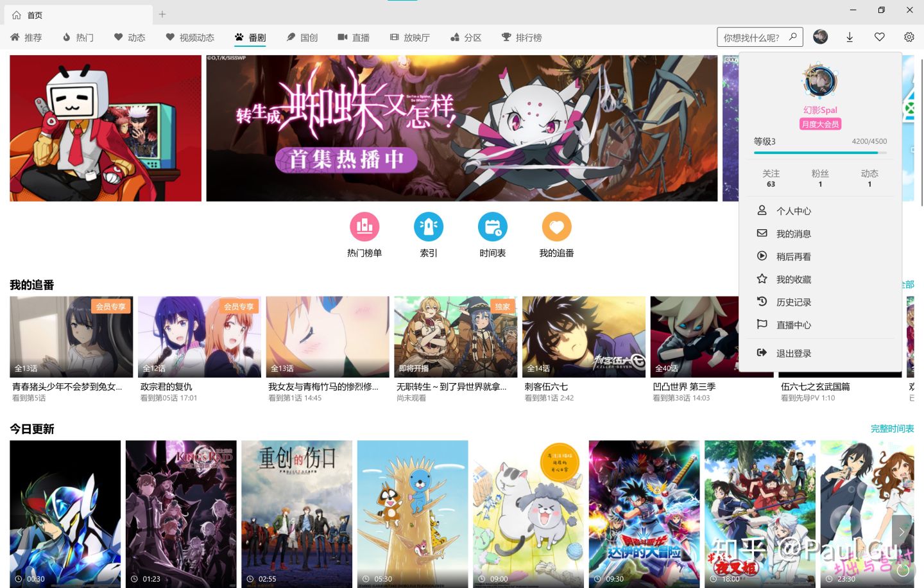Switch to the 国创 tab
The width and height of the screenshot is (924, 588).
[x=302, y=37]
